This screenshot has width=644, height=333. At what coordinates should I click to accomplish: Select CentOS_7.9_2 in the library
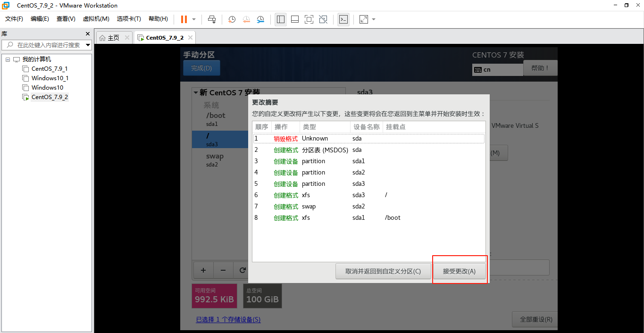(x=50, y=97)
